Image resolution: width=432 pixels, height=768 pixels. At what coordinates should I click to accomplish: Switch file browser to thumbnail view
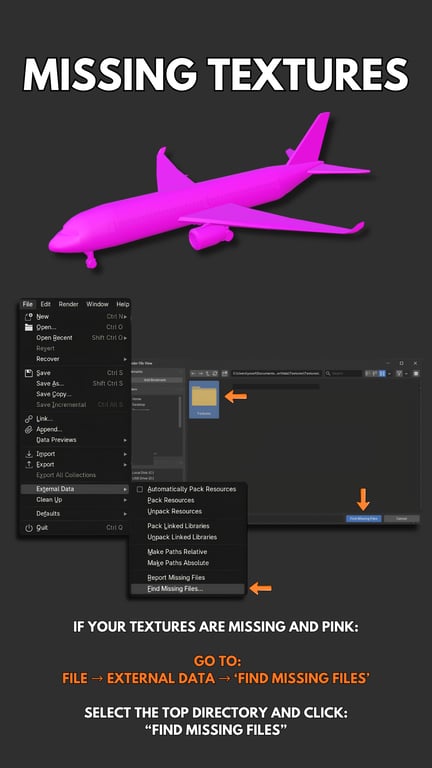[382, 373]
